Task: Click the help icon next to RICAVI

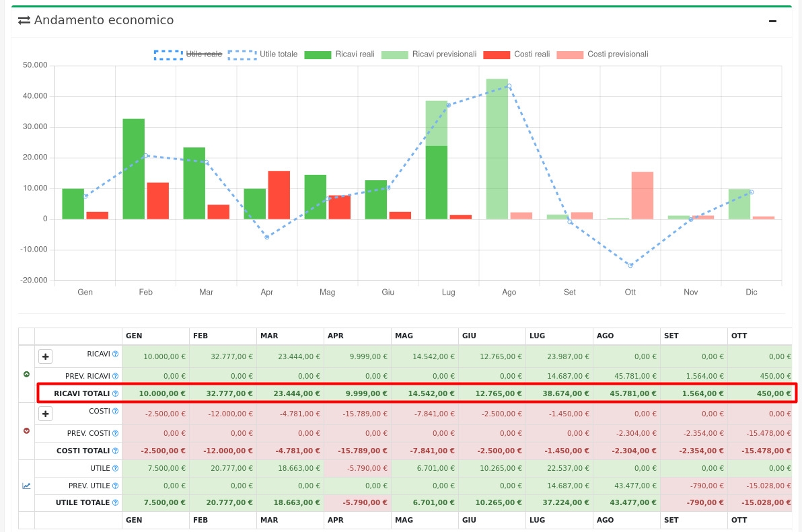Action: click(x=115, y=354)
